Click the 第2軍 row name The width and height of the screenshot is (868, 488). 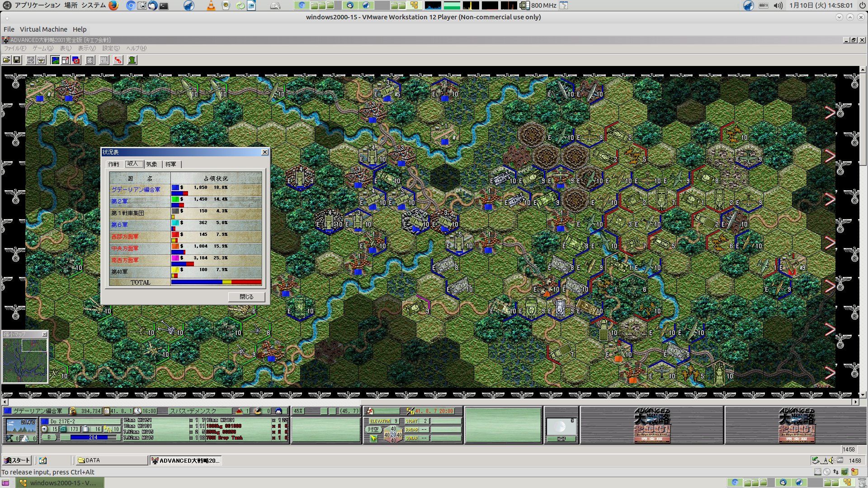(119, 202)
